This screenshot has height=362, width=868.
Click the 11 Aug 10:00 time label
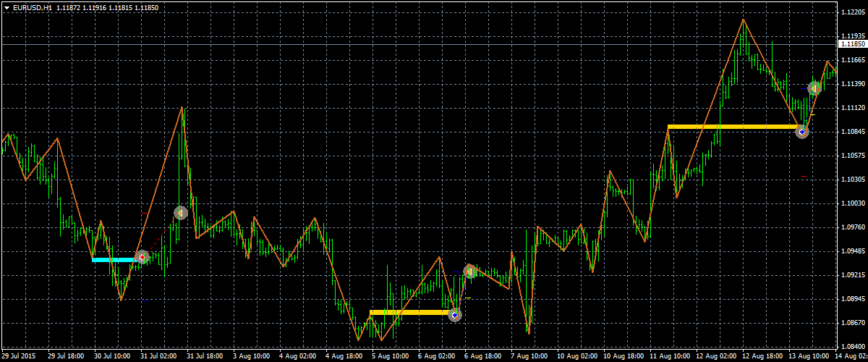pyautogui.click(x=670, y=357)
